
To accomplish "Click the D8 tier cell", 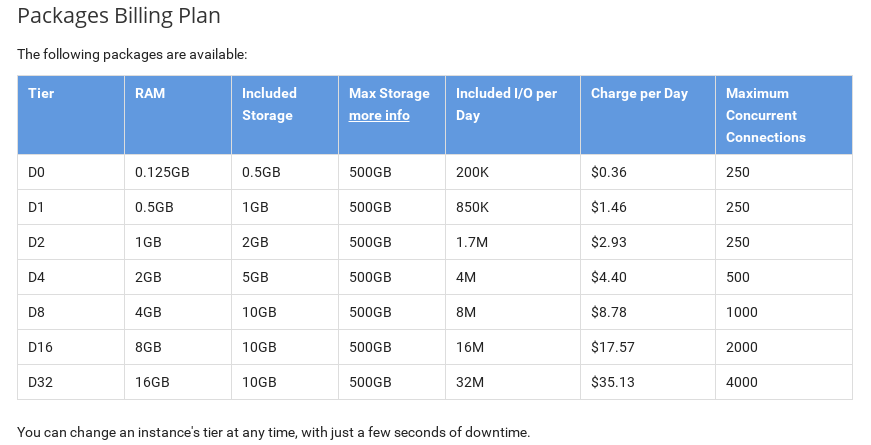I will point(37,312).
